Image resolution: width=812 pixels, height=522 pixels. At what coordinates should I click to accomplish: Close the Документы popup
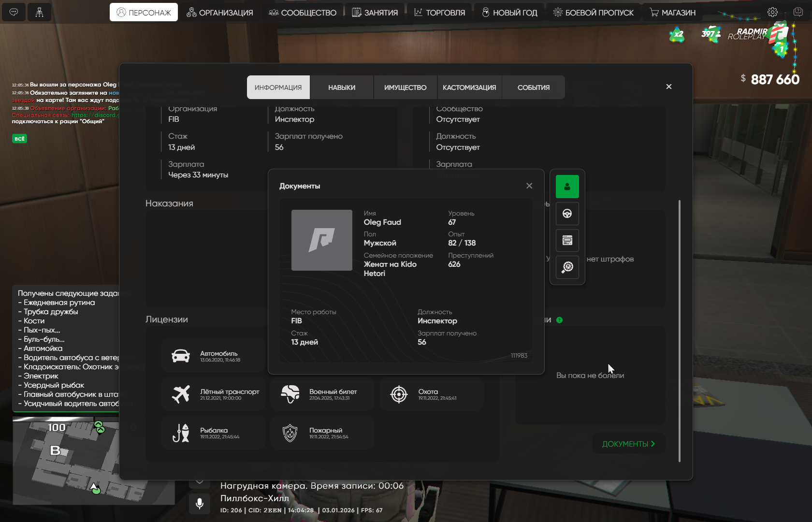pos(529,186)
